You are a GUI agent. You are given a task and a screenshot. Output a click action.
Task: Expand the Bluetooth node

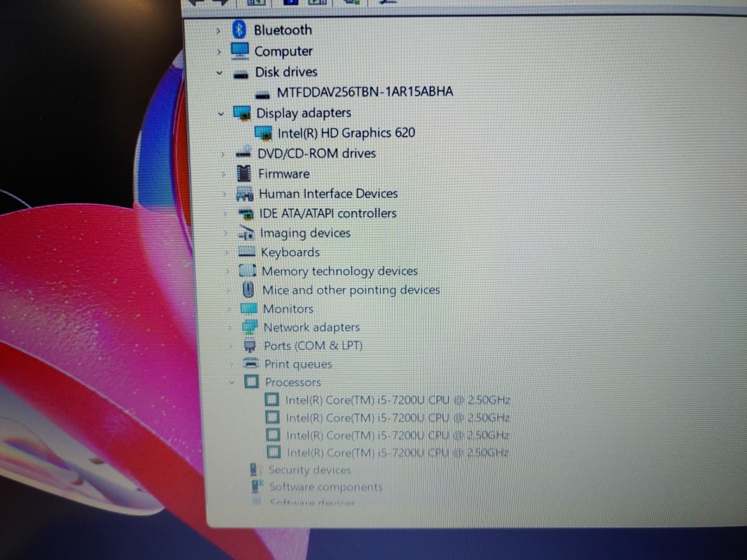[218, 31]
